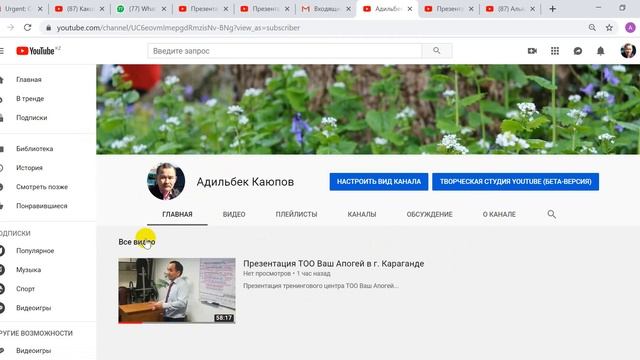
Task: Select the О КАНАЛЕ channel tab
Action: click(x=499, y=214)
